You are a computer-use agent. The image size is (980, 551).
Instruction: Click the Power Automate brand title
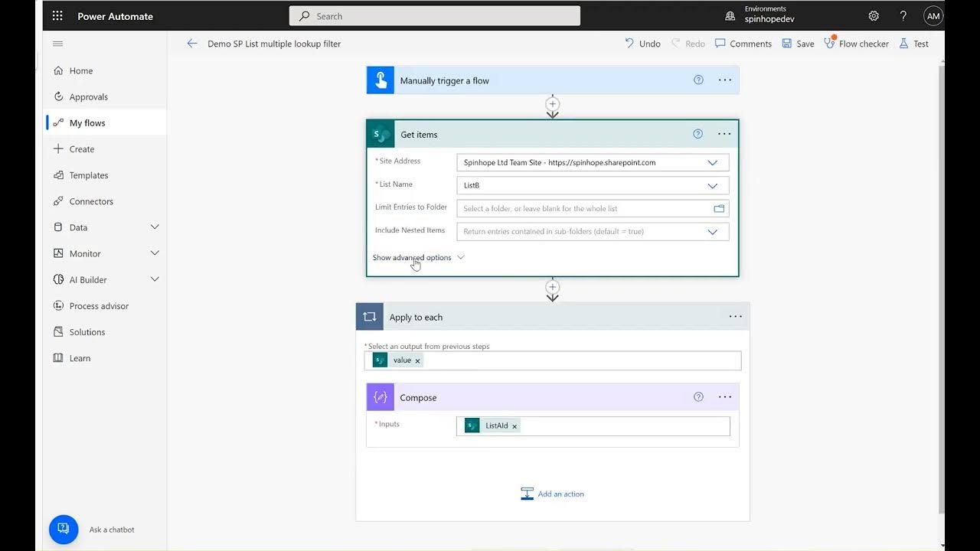tap(115, 16)
